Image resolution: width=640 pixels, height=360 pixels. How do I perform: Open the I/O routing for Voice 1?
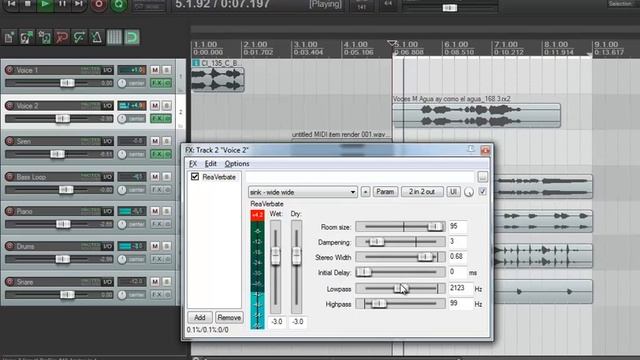(x=107, y=70)
